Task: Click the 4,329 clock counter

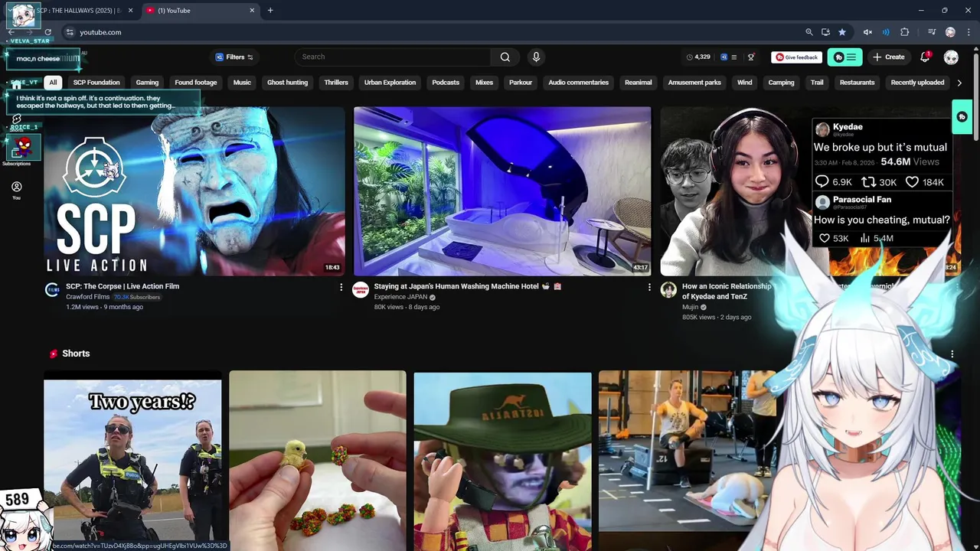Action: pos(698,57)
